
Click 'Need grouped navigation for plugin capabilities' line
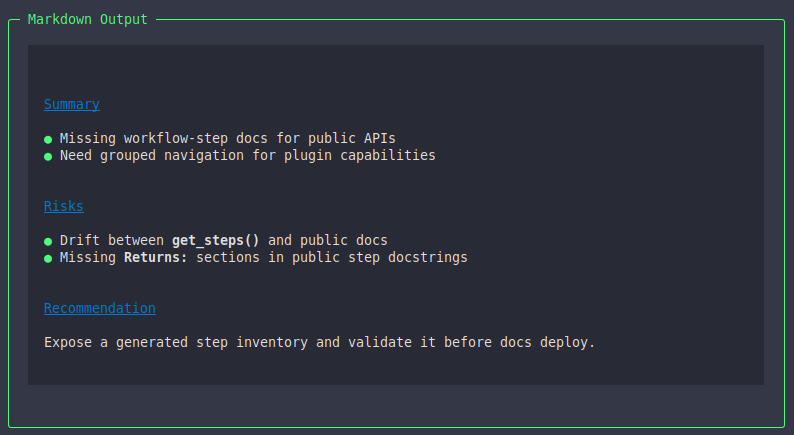248,155
